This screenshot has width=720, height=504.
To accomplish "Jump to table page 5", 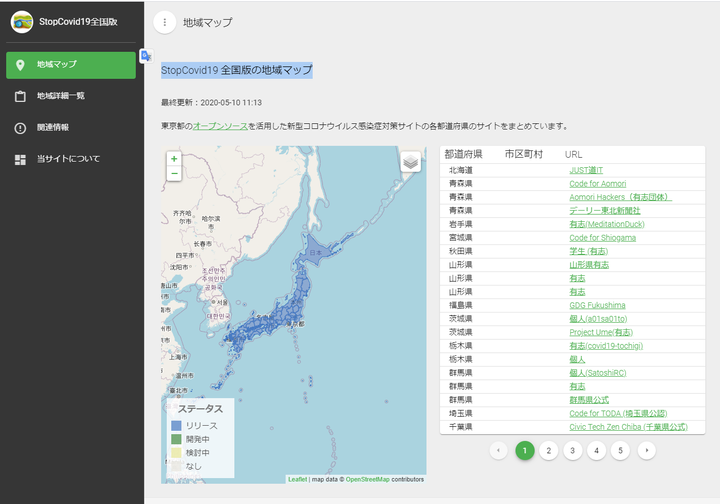I will pyautogui.click(x=620, y=451).
